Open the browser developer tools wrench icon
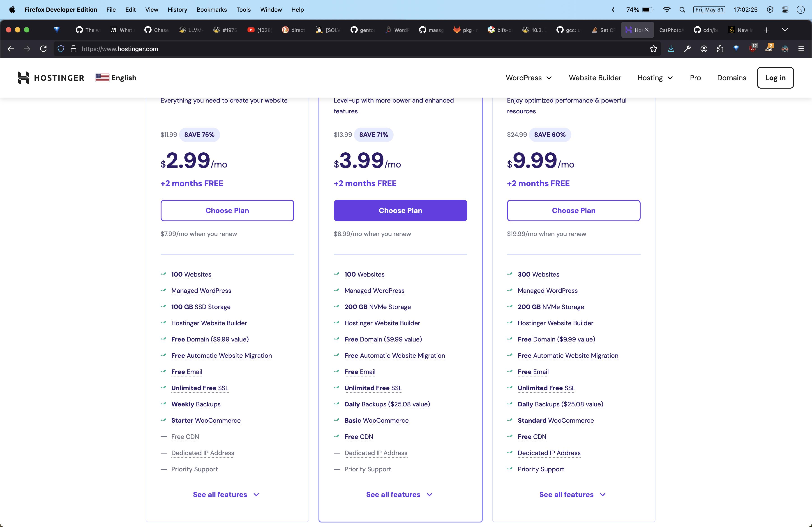 pos(687,49)
